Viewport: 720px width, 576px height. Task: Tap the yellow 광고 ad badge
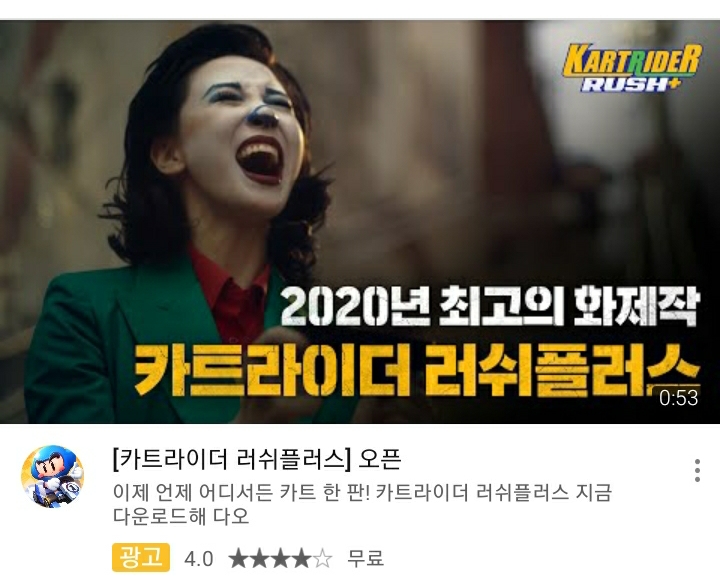click(x=141, y=557)
